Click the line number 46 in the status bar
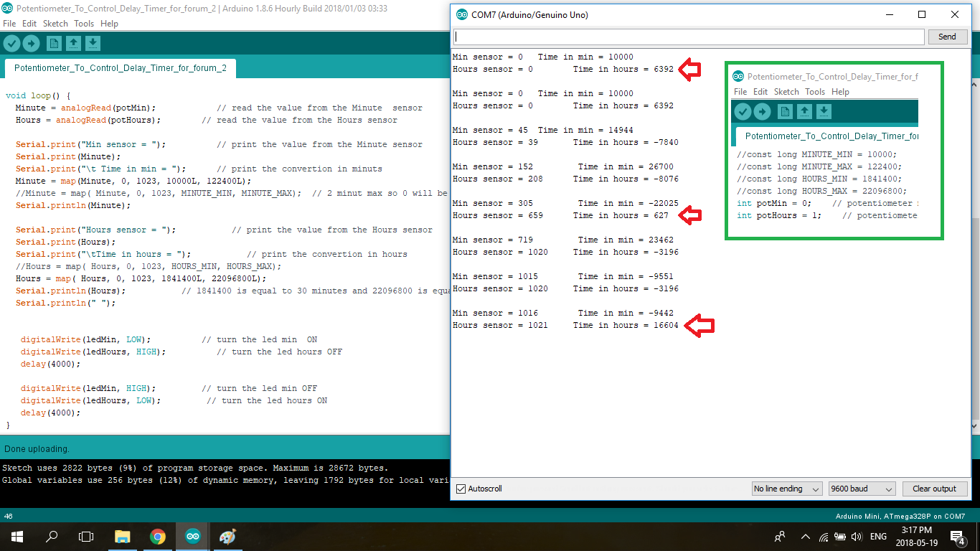Screen dimensions: 980x551 click(x=8, y=516)
